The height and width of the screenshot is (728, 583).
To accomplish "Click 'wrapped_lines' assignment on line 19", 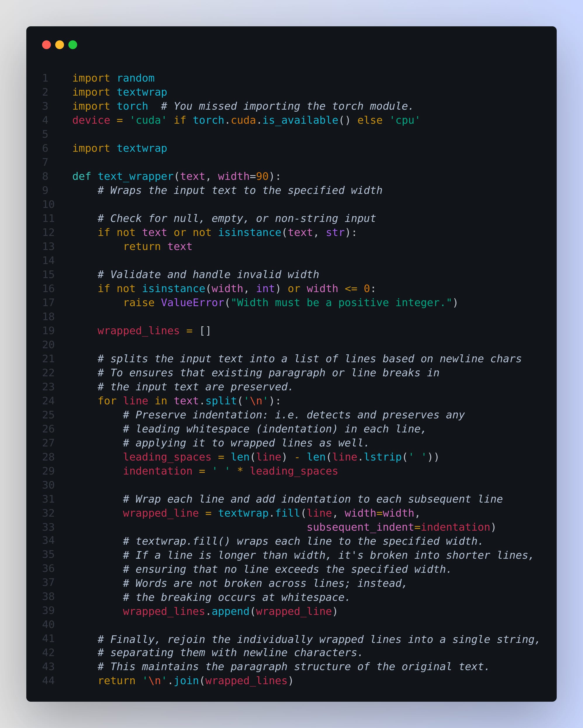I will [139, 331].
